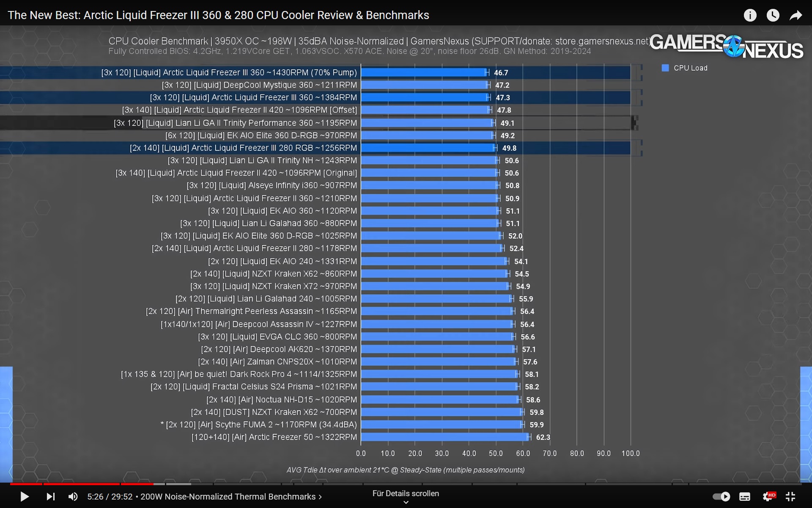
Task: Click the GamersNexus logo in the video
Action: click(726, 46)
